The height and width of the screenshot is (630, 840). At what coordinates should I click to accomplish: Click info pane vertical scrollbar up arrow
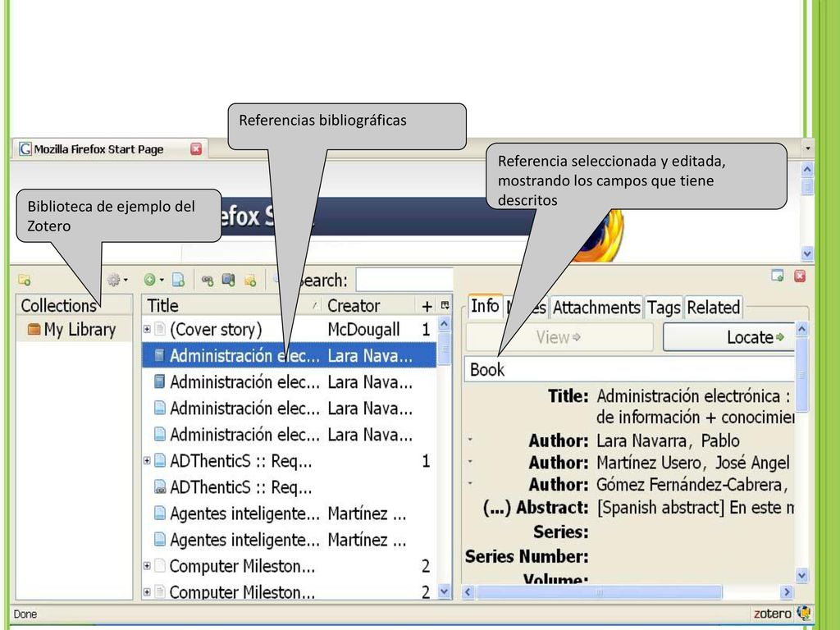(802, 329)
